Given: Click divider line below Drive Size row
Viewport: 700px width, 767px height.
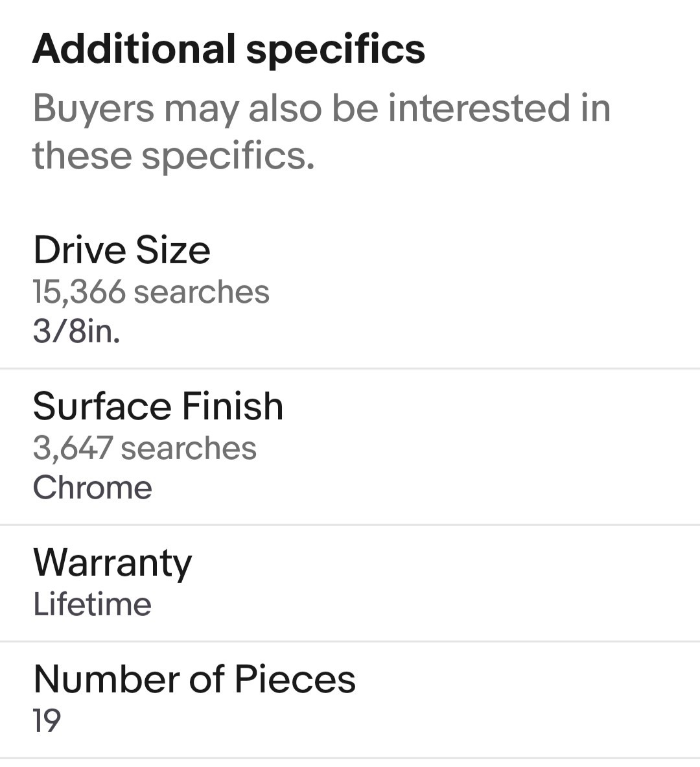Looking at the screenshot, I should [x=350, y=368].
